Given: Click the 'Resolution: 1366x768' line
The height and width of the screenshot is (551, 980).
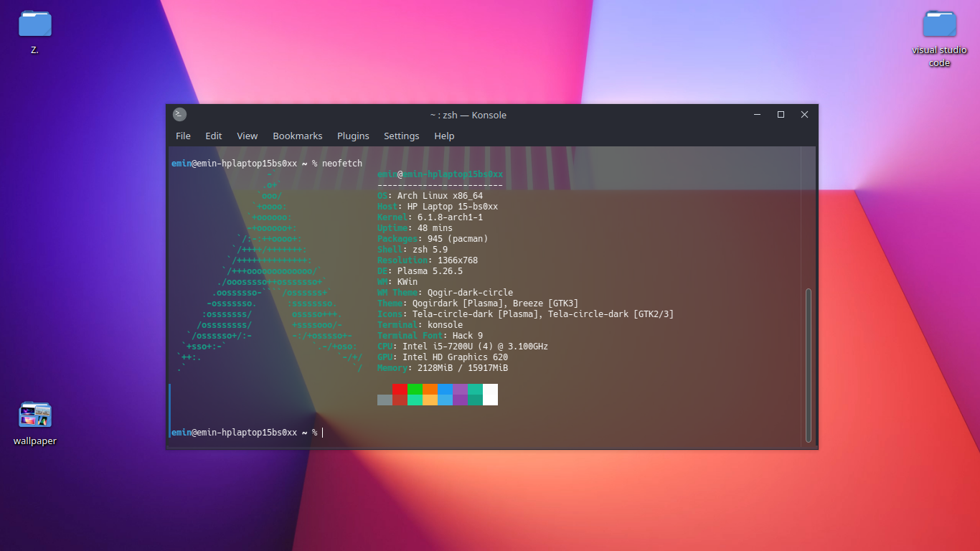Looking at the screenshot, I should [x=428, y=260].
